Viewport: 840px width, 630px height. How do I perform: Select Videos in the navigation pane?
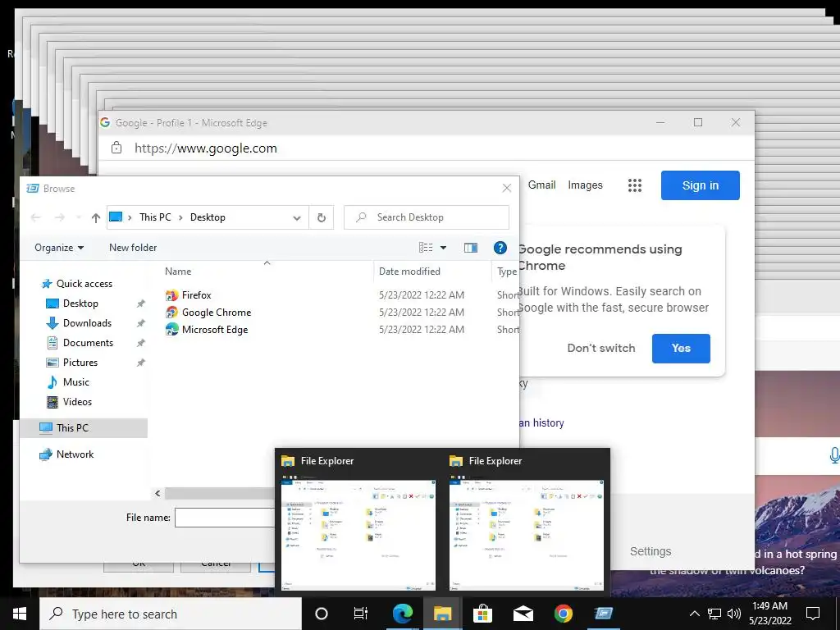point(69,402)
